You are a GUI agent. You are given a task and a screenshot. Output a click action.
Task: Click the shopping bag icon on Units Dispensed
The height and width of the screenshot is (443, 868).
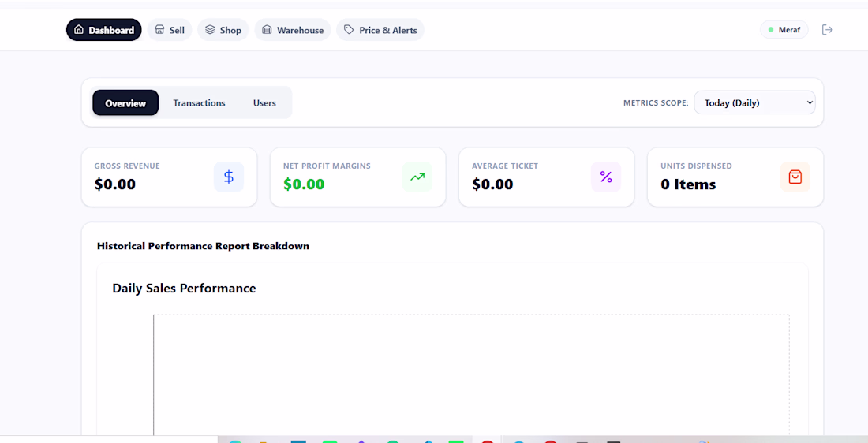pos(795,177)
